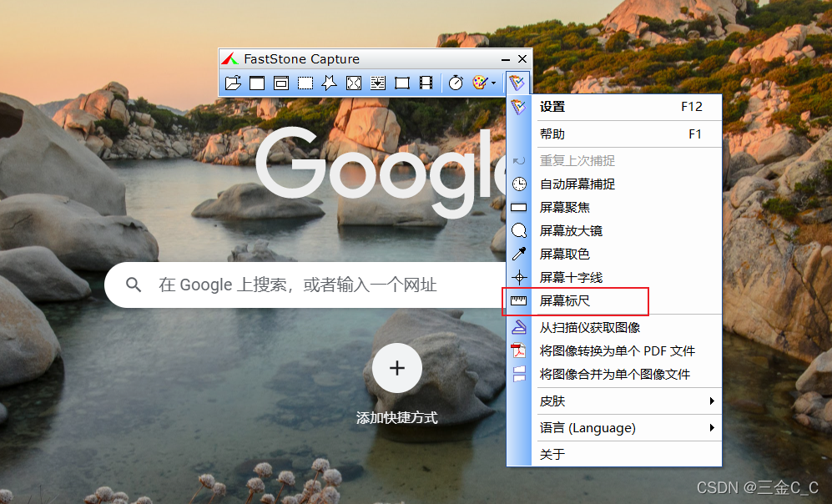Click the settings menu toolbar icon
Image resolution: width=832 pixels, height=504 pixels.
[517, 83]
